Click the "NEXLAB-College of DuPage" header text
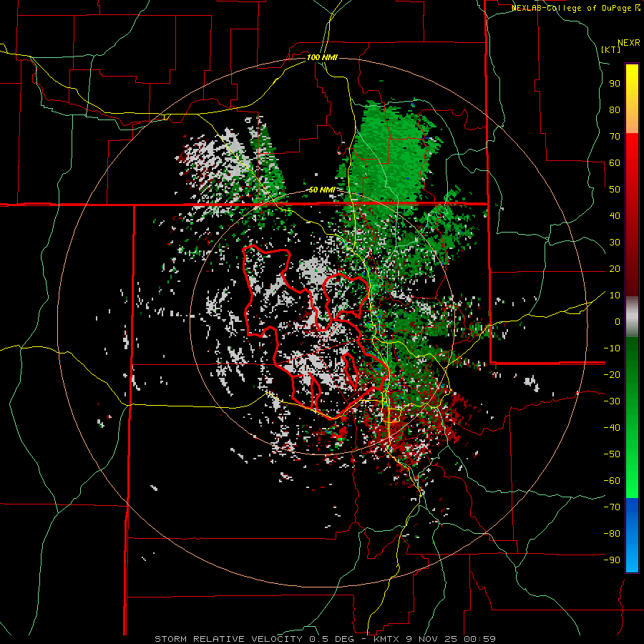Viewport: 644px width, 644px height. [572, 8]
